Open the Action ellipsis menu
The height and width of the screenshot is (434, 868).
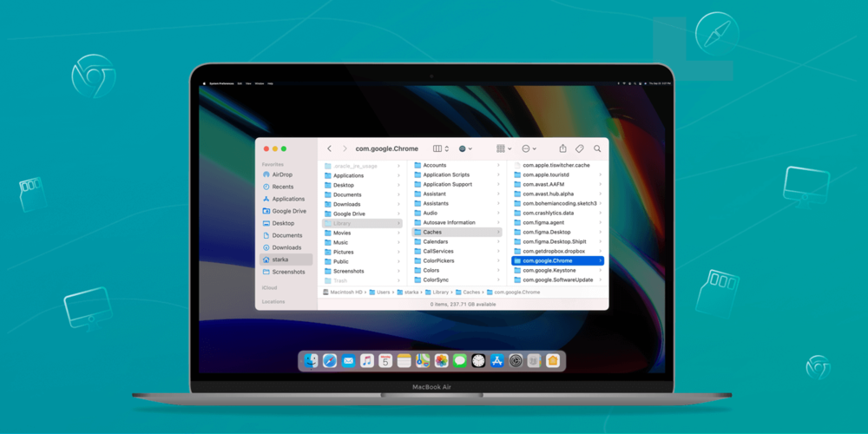529,148
